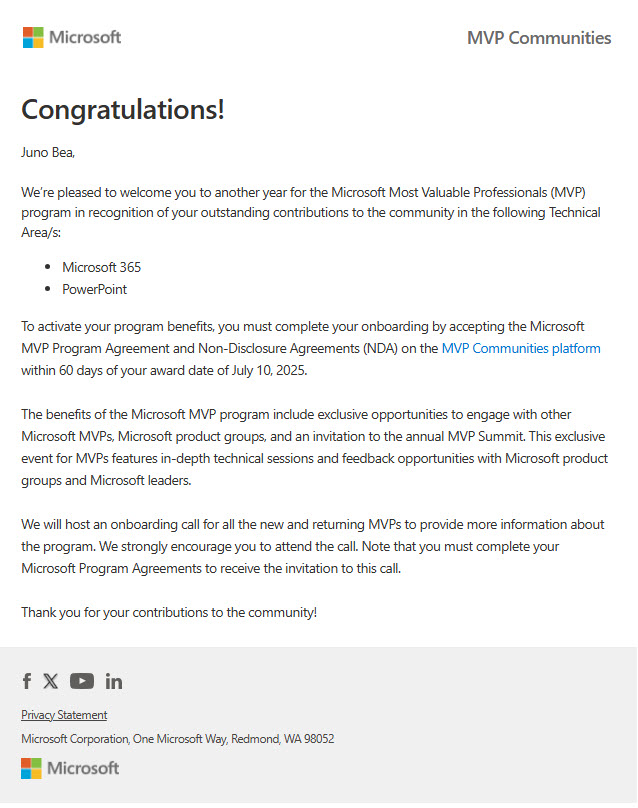Open the MVP Communities platform link
The width and height of the screenshot is (638, 808).
[x=521, y=348]
